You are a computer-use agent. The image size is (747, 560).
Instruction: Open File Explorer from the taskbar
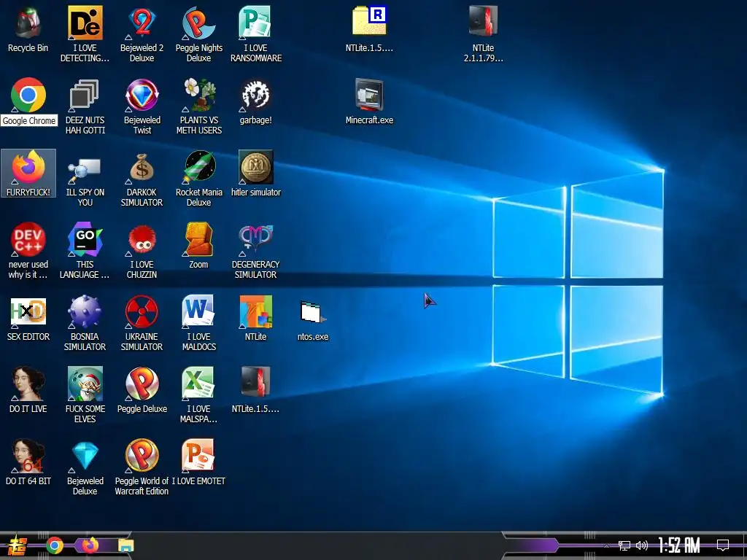[x=125, y=545]
